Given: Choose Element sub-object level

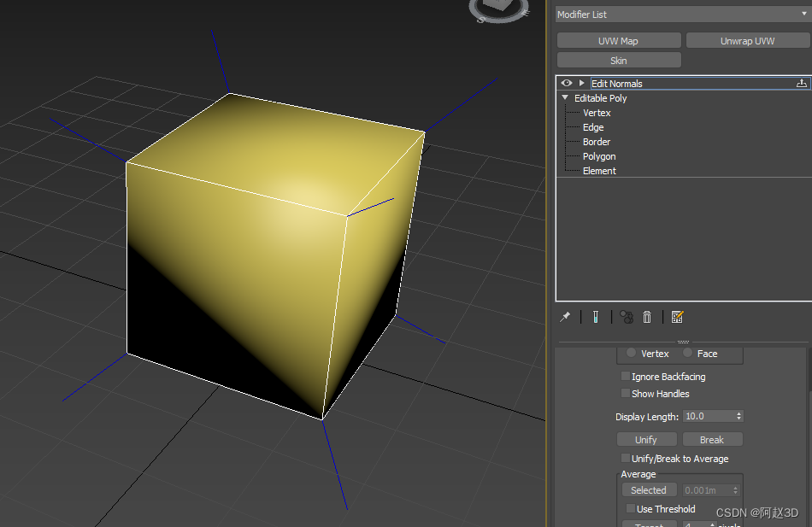Looking at the screenshot, I should coord(599,171).
